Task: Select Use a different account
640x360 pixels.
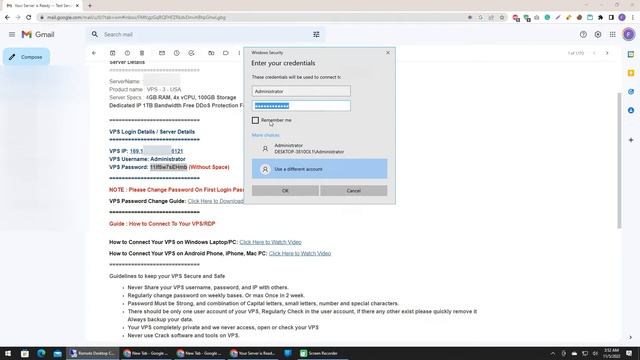Action: pos(319,169)
